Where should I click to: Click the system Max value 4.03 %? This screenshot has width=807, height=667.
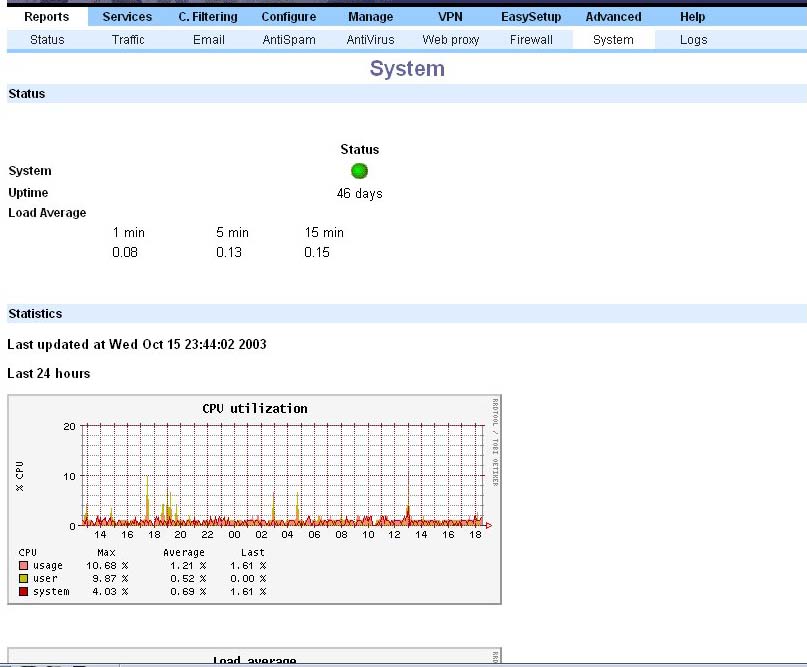110,592
